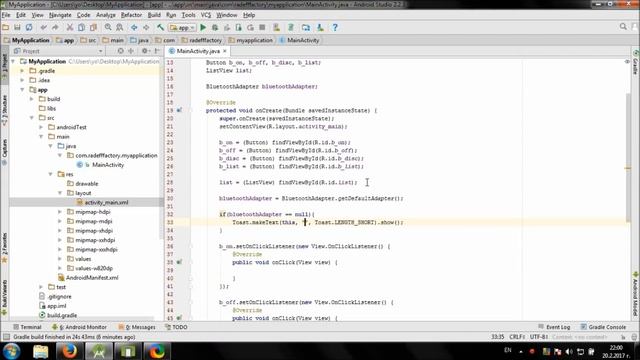Image resolution: width=640 pixels, height=360 pixels.
Task: Open Project panel settings gear
Action: click(x=145, y=51)
